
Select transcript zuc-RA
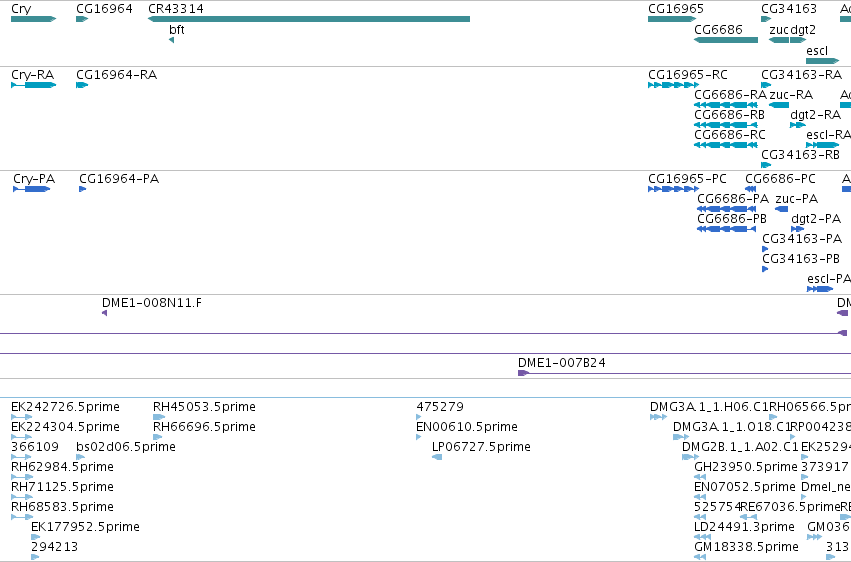click(x=791, y=95)
